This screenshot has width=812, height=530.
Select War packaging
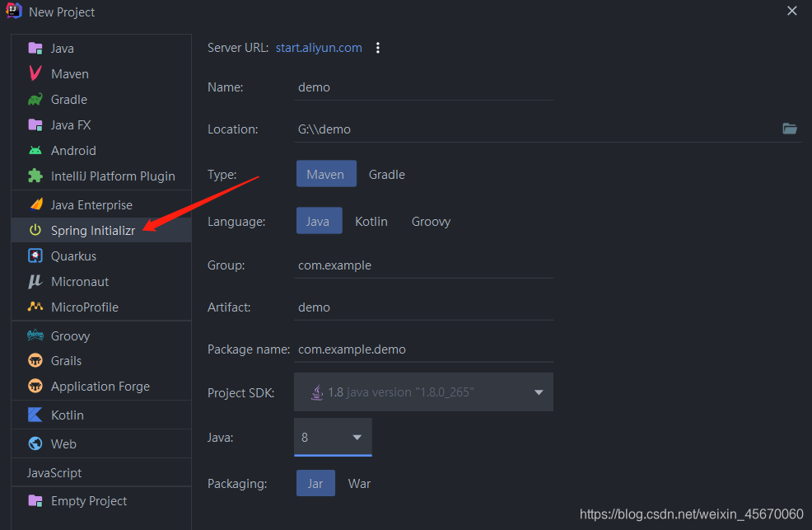click(359, 483)
